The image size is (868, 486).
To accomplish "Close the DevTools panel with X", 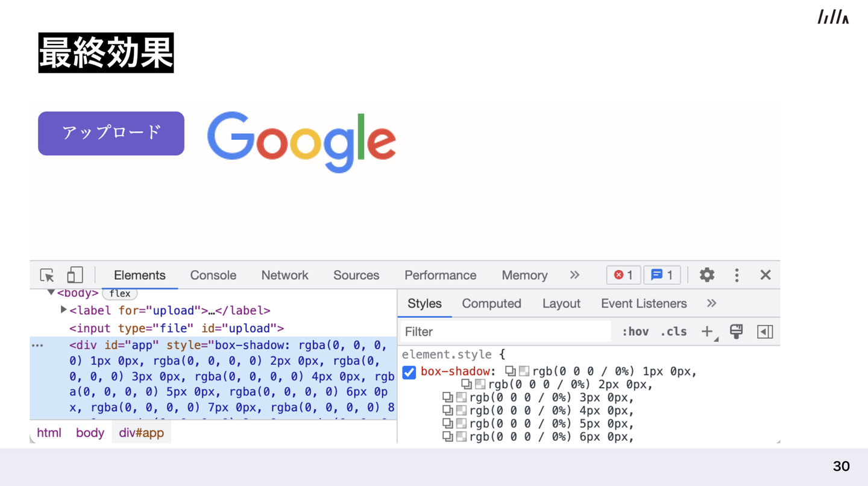I will pyautogui.click(x=766, y=275).
